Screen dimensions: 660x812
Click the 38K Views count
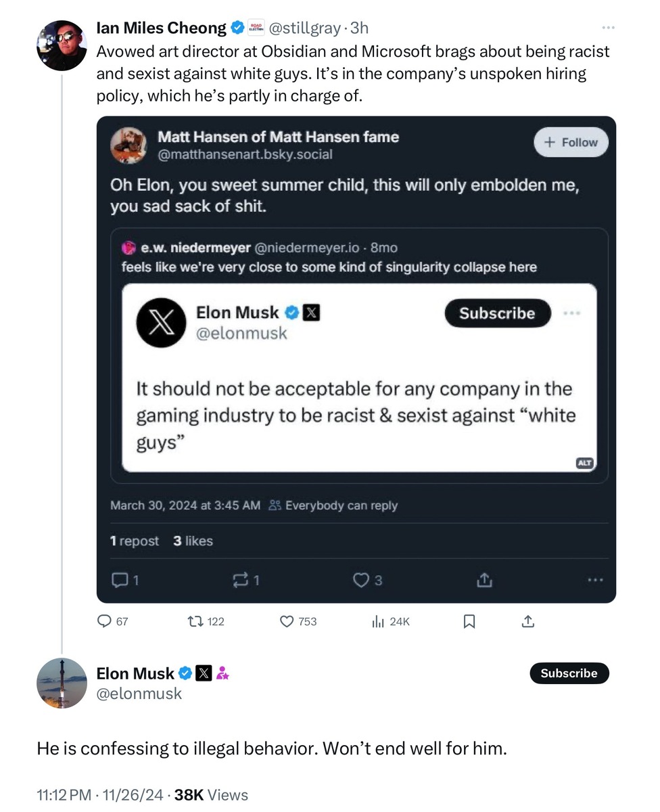211,795
